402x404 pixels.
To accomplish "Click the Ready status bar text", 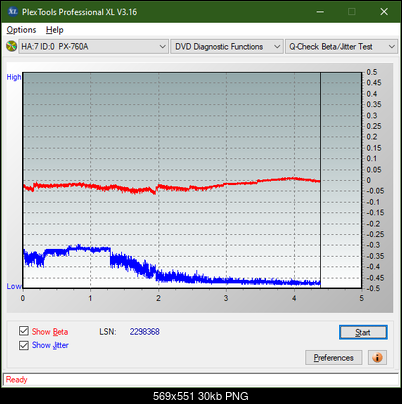I will pyautogui.click(x=17, y=380).
